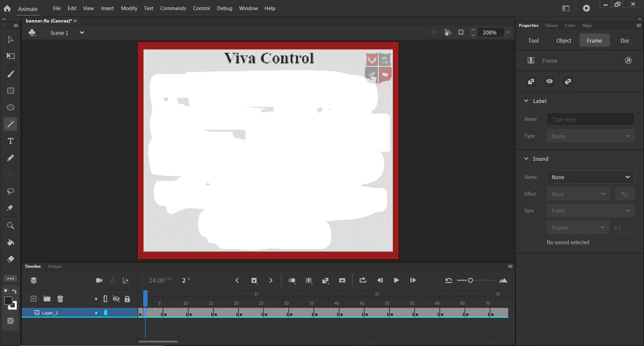Toggle onion skin
The image size is (644, 346).
(x=292, y=281)
